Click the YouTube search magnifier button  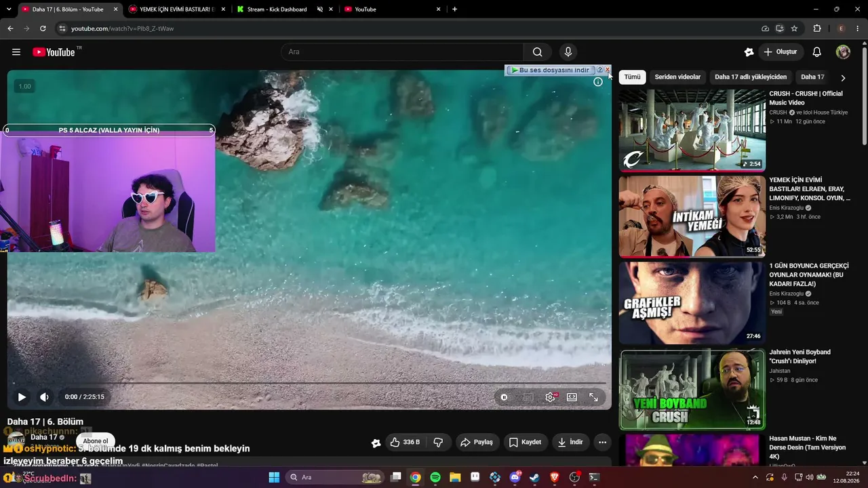[537, 52]
